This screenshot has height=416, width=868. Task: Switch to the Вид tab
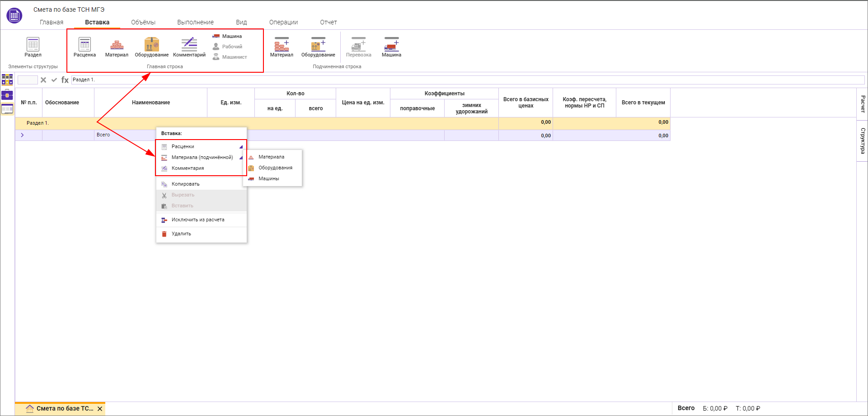pos(241,22)
